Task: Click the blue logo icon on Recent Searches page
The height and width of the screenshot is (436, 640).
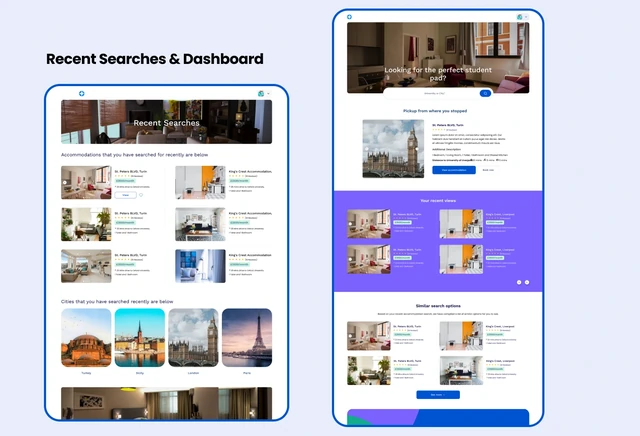Action: 82,93
